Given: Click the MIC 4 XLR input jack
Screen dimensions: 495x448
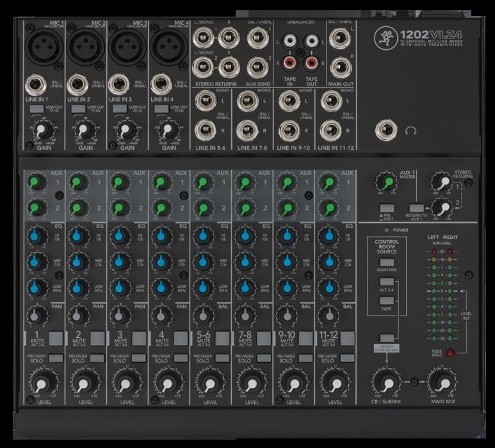Looking at the screenshot, I should [169, 47].
